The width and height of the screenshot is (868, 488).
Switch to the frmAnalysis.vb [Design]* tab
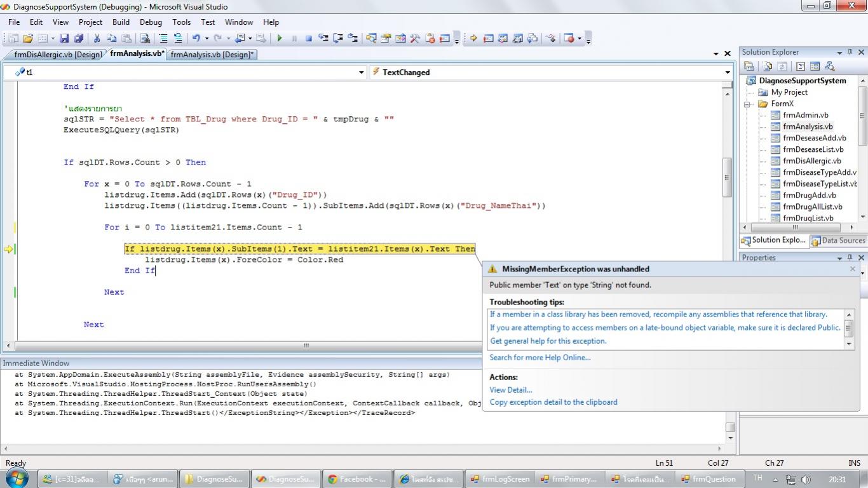(x=212, y=55)
